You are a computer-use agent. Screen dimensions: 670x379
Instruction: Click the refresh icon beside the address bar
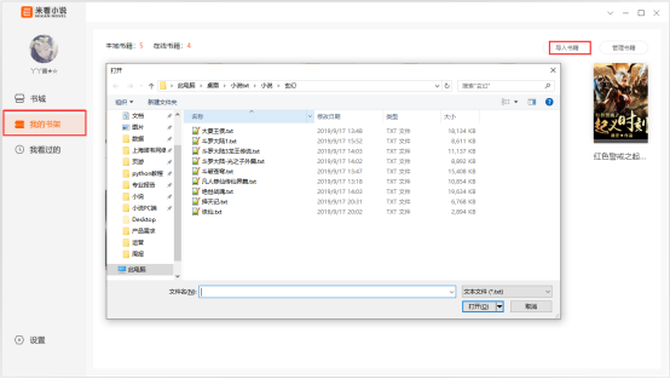(x=447, y=86)
